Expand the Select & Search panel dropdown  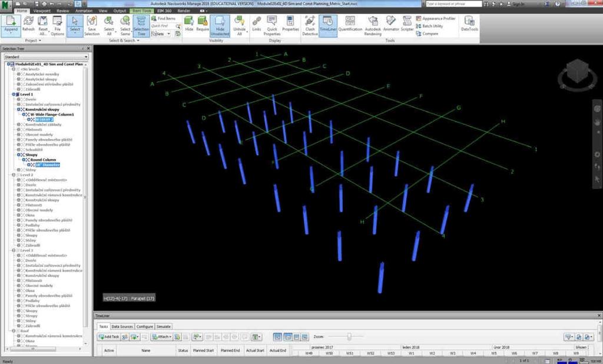[x=124, y=41]
